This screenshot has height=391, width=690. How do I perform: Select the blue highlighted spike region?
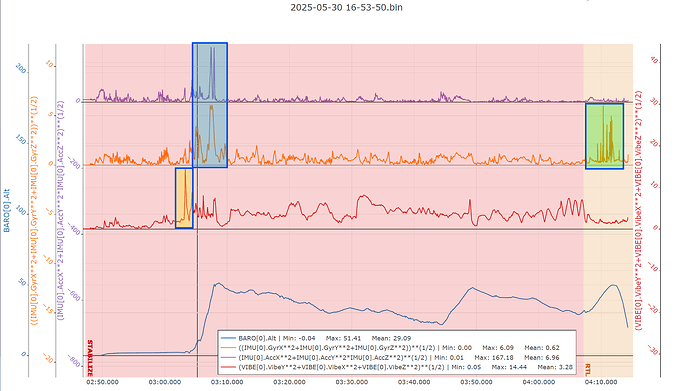tap(210, 105)
